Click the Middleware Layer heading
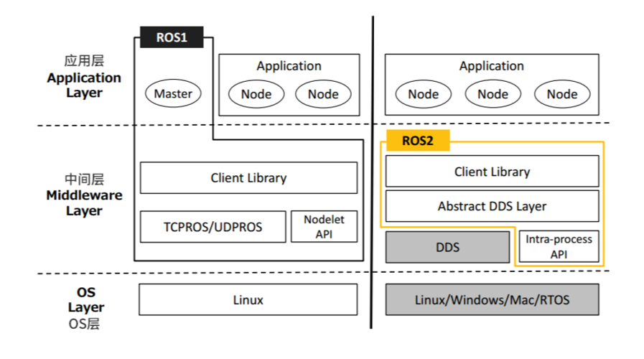This screenshot has width=644, height=359. (84, 203)
